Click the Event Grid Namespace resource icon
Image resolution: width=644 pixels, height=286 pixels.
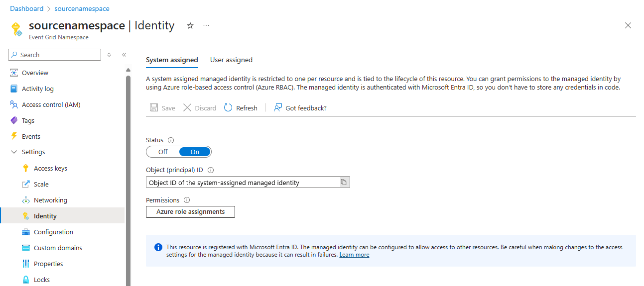(x=16, y=29)
